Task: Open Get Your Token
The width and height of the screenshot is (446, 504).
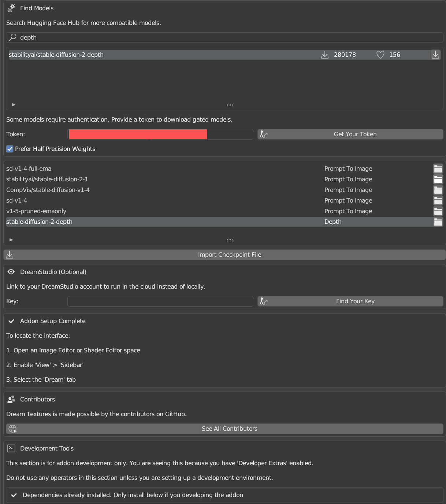Action: click(x=355, y=134)
